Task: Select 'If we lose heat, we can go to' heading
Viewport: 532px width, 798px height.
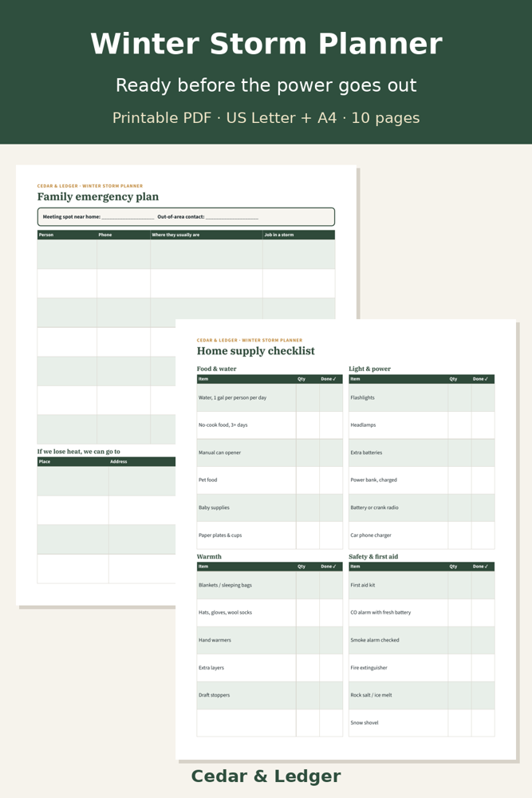Action: pos(78,452)
